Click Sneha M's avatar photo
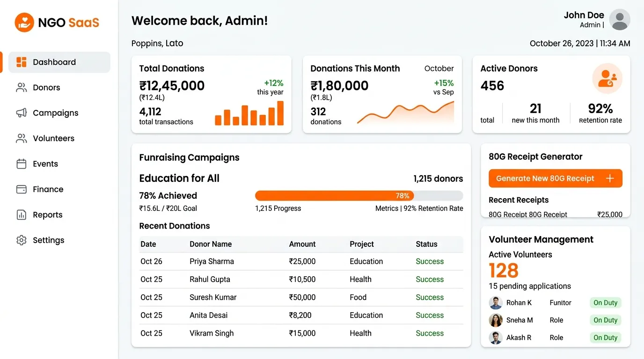The width and height of the screenshot is (644, 359). pos(496,320)
